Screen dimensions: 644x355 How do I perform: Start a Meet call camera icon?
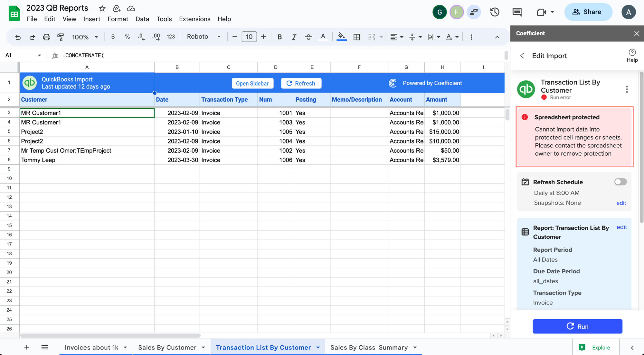tap(541, 12)
